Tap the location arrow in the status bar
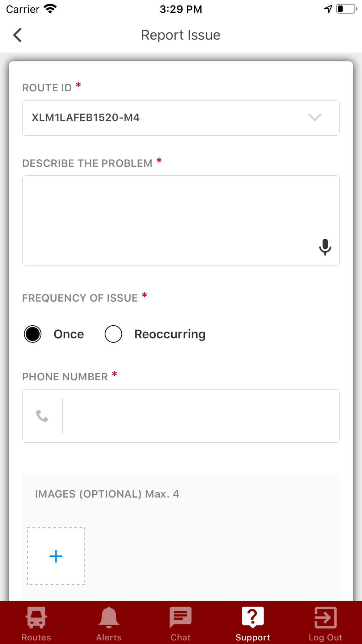362x644 pixels. [x=328, y=9]
